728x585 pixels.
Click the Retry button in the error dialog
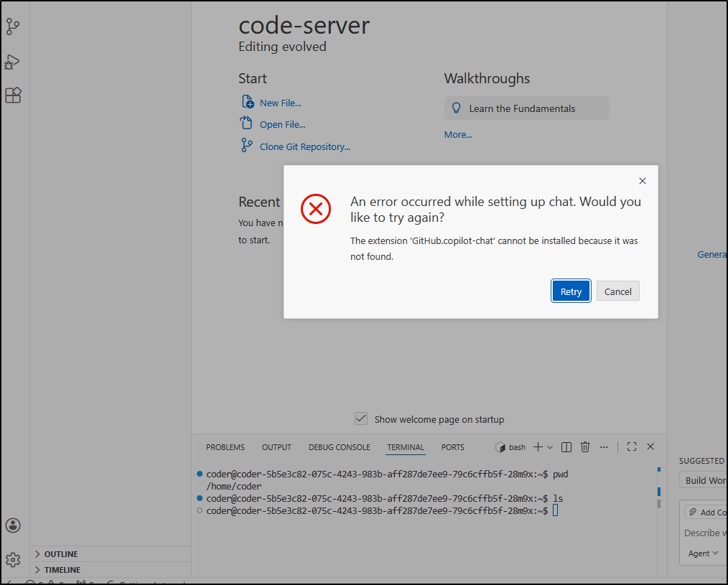[x=571, y=291]
